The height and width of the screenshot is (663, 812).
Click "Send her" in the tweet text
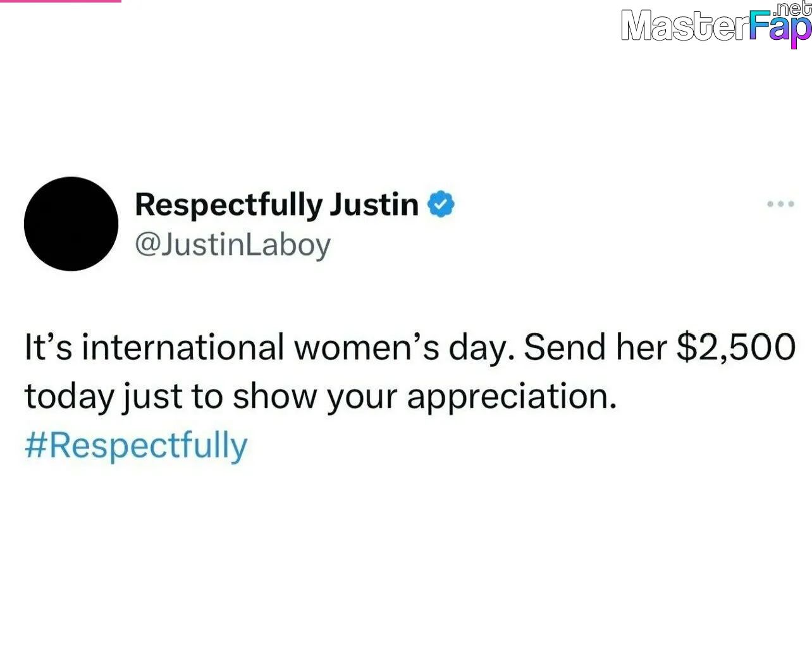[596, 347]
